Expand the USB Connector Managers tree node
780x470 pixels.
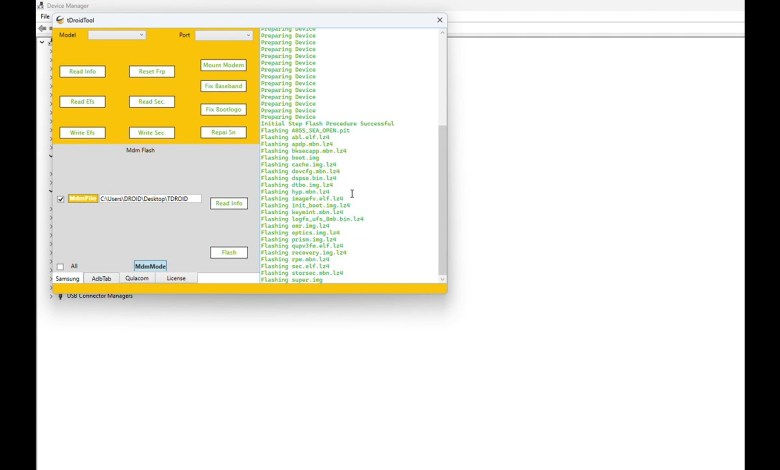click(x=51, y=296)
